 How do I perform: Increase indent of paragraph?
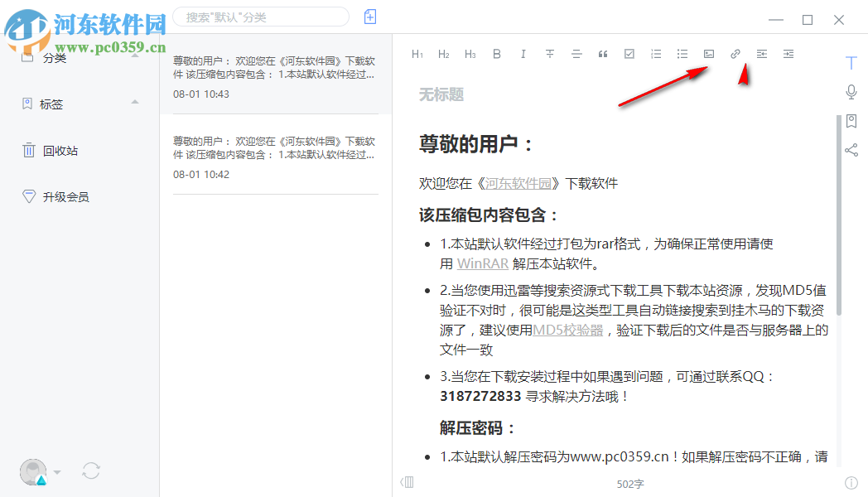[788, 54]
